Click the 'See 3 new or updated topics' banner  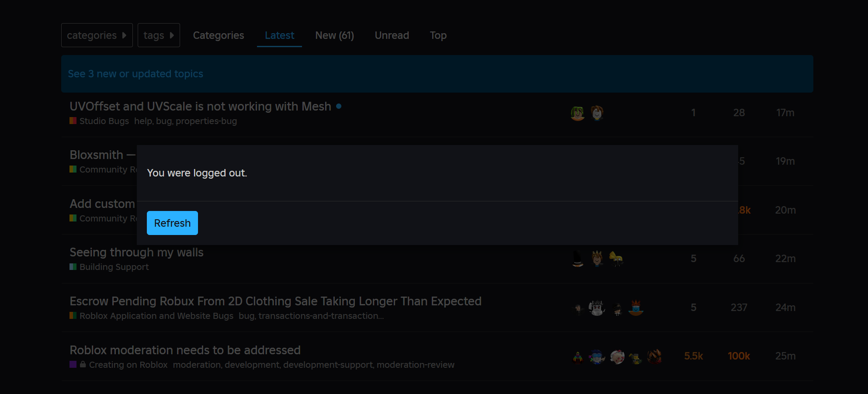tap(437, 74)
